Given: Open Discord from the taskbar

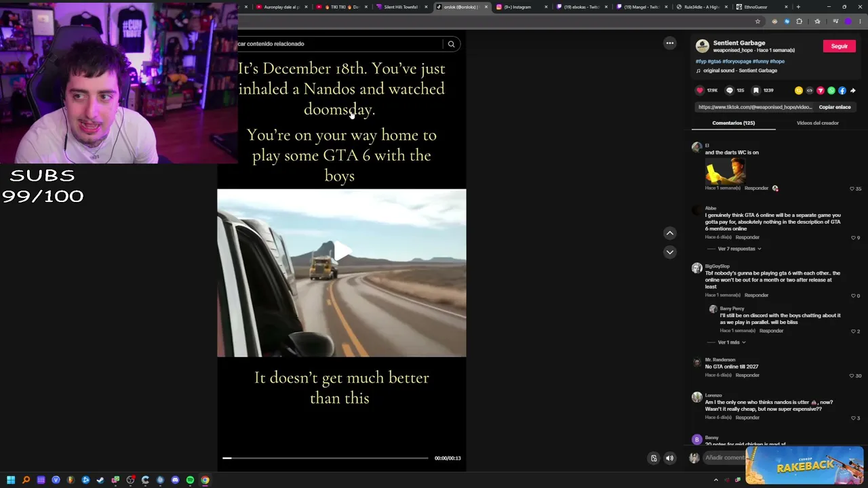Looking at the screenshot, I should click(x=175, y=480).
